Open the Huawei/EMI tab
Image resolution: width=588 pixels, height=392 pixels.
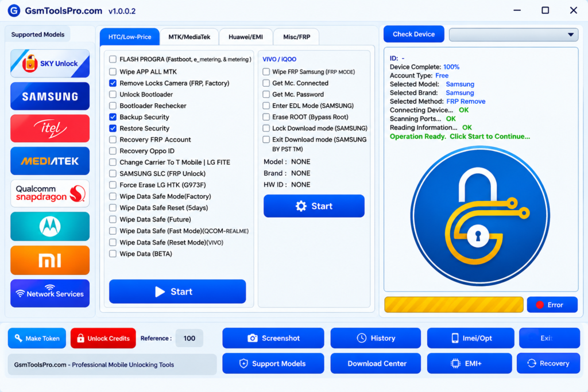coord(246,37)
